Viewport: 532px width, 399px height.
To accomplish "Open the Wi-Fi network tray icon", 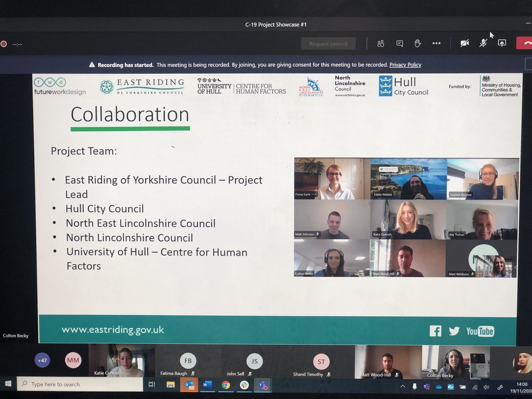I will [475, 387].
